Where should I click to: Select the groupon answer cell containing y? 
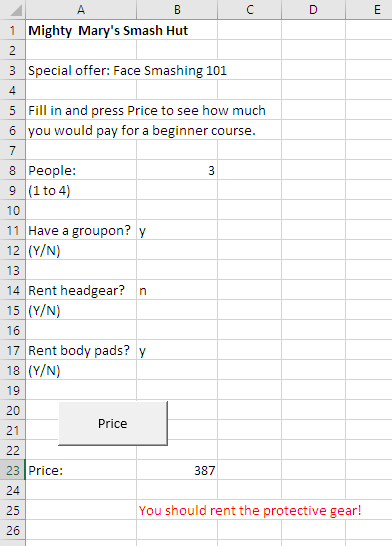[177, 230]
